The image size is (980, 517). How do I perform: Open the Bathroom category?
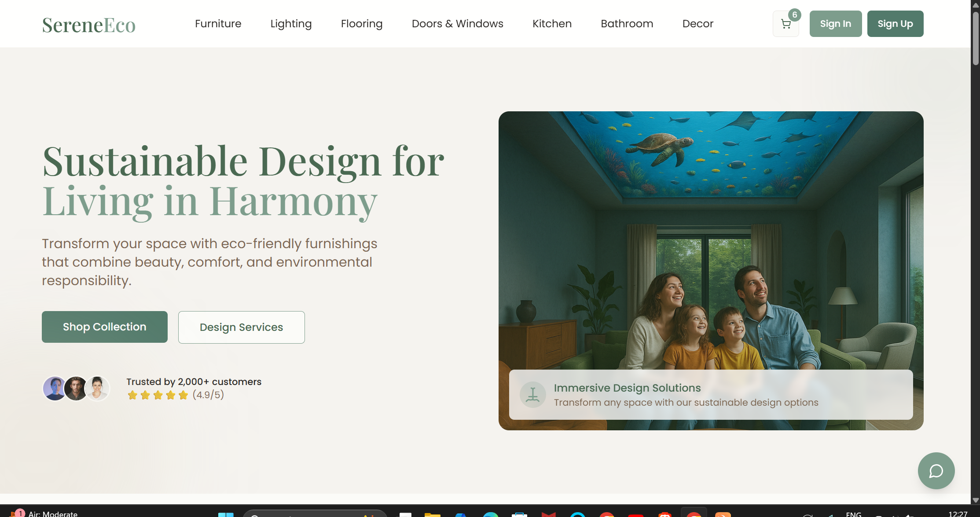[x=627, y=24]
